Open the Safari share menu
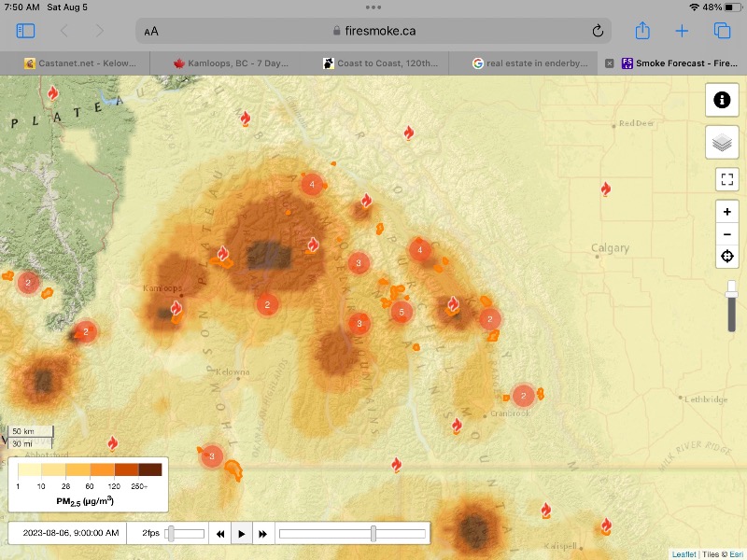The image size is (747, 560). (642, 31)
